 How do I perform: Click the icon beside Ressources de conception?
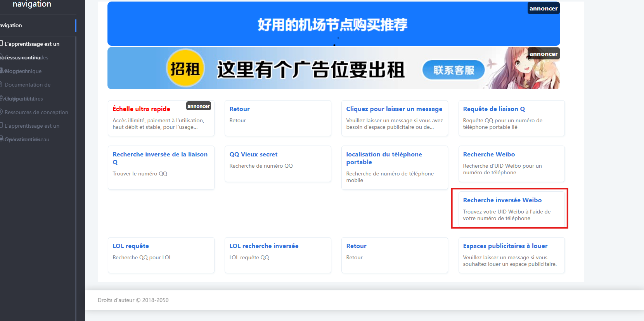coord(1,112)
